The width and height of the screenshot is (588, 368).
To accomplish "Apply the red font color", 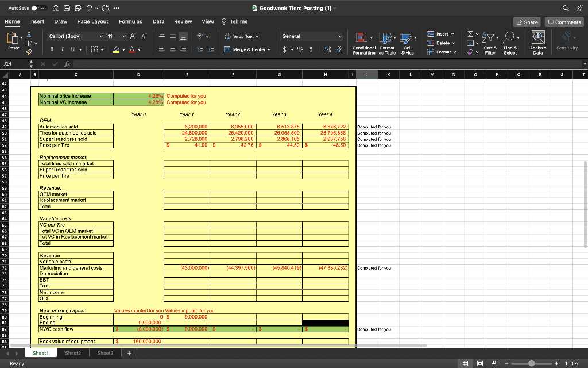I will pos(131,49).
